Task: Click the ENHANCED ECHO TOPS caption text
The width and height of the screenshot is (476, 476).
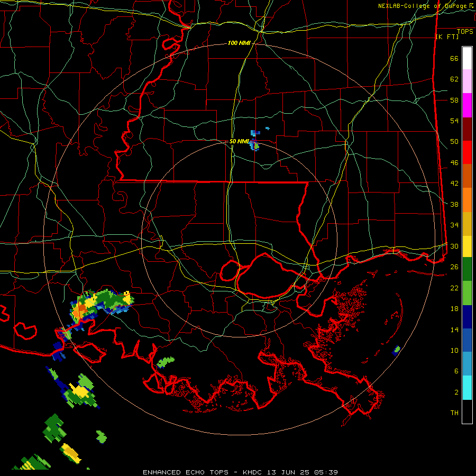Action: tap(186, 472)
